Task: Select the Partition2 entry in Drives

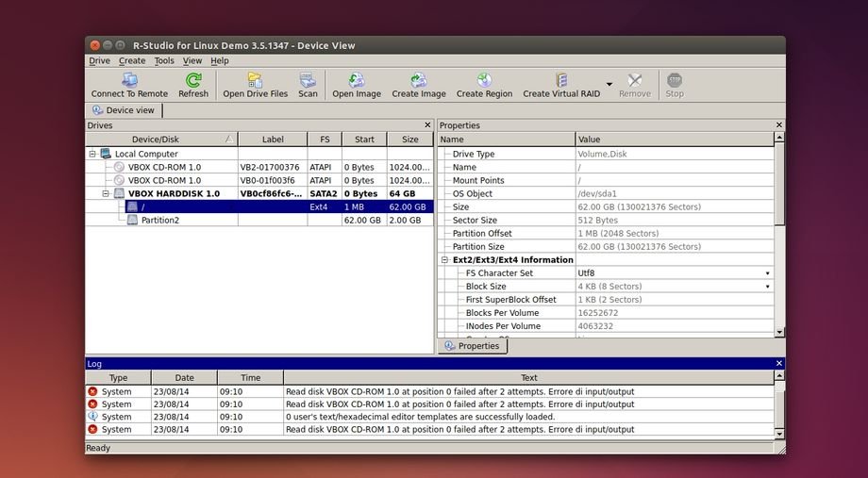Action: [x=159, y=220]
